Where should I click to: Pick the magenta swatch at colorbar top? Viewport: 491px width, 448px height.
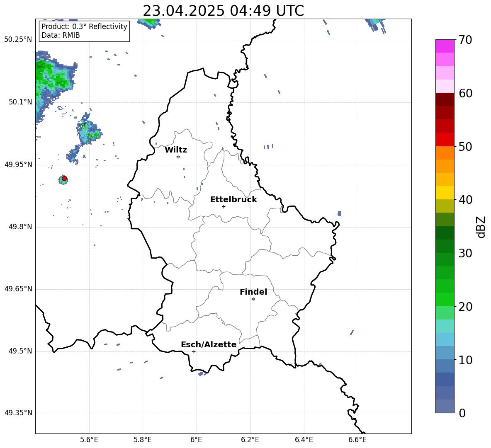(x=445, y=46)
